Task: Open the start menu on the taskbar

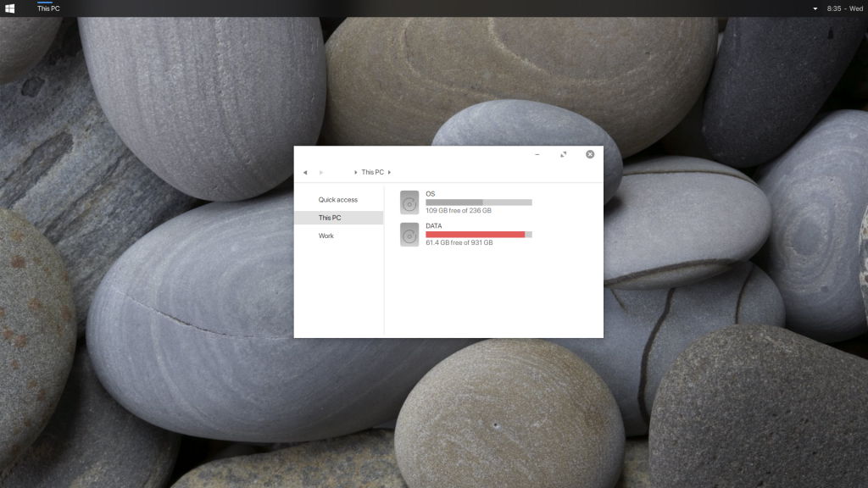Action: click(x=10, y=7)
